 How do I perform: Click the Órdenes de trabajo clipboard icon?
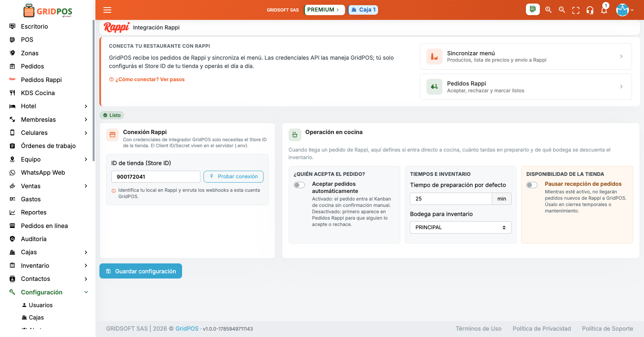[x=12, y=146]
